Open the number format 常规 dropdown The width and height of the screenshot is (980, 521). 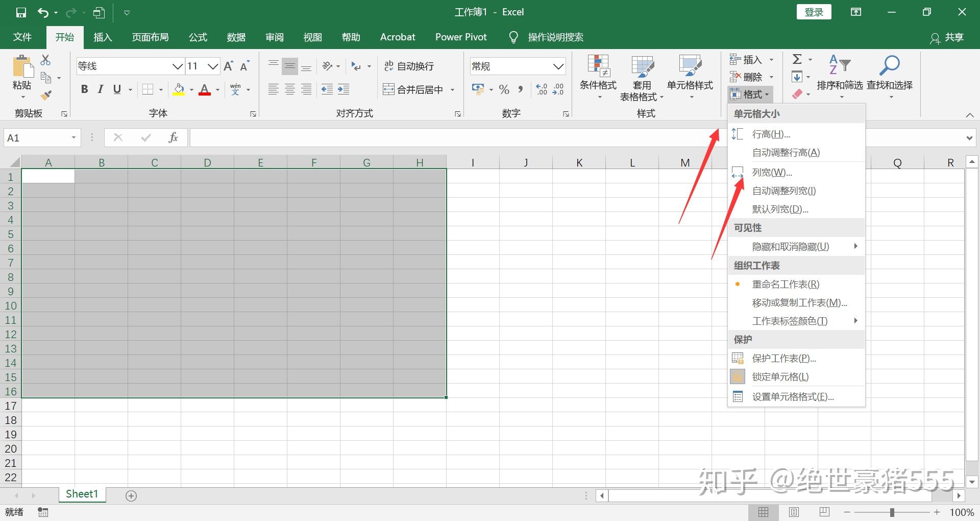(x=558, y=66)
